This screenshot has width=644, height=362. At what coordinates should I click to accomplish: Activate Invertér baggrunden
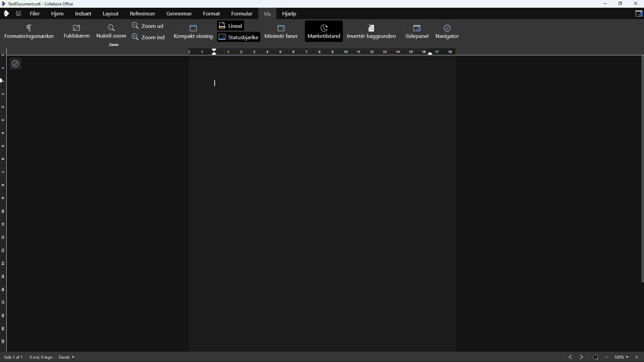pyautogui.click(x=372, y=31)
